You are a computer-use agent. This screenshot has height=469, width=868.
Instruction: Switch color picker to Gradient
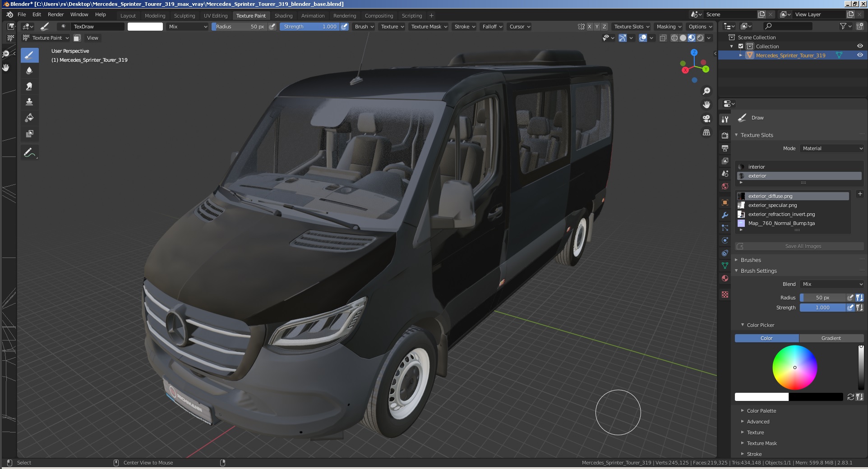coord(831,338)
